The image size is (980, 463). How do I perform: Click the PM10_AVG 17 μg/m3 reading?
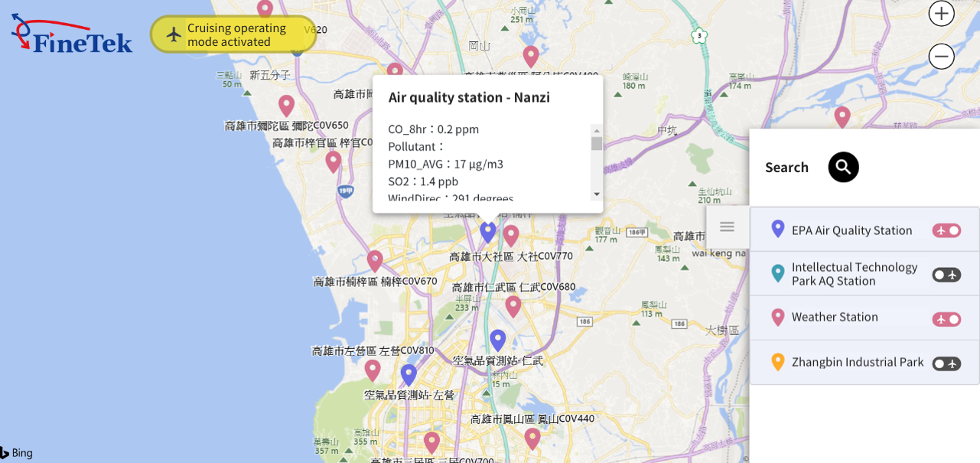pyautogui.click(x=445, y=164)
